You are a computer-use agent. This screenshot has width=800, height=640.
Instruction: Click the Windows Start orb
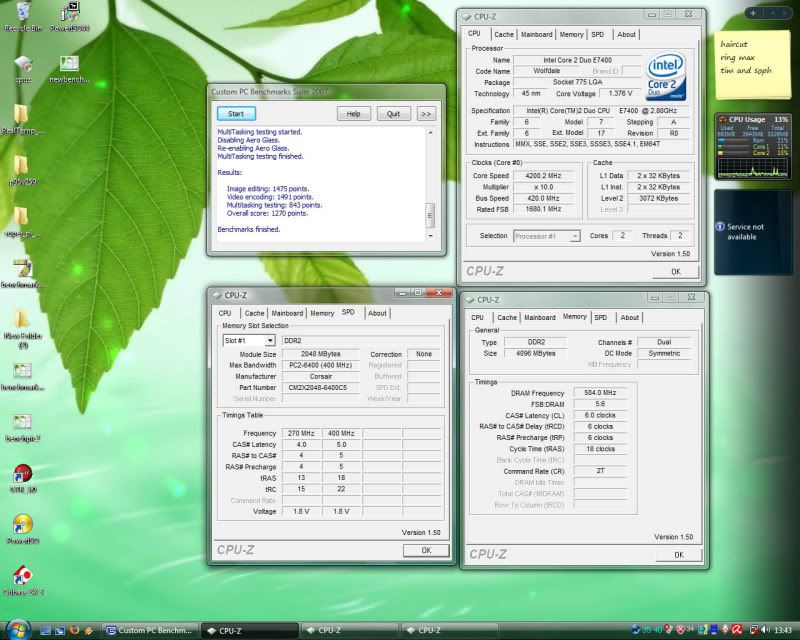(x=17, y=629)
